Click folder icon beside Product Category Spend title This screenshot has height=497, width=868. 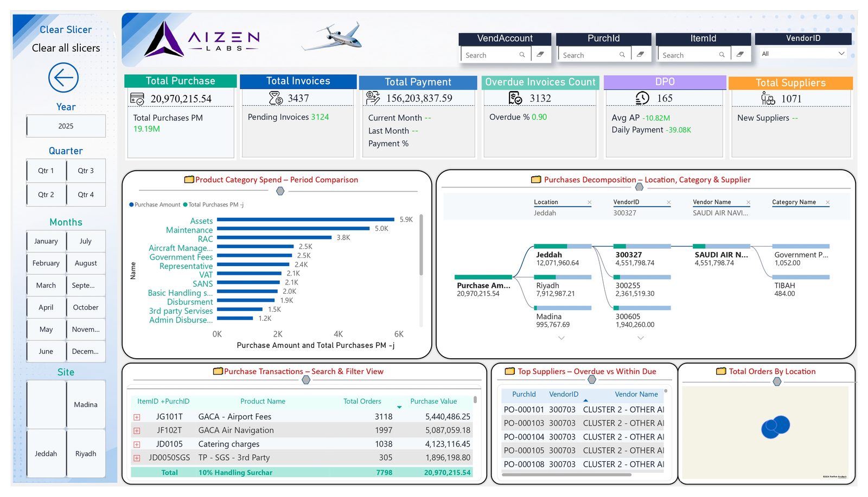[x=189, y=179]
